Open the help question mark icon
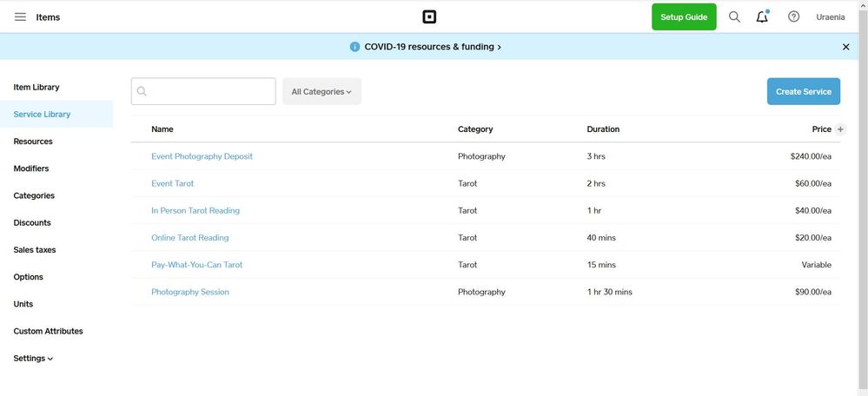 793,17
